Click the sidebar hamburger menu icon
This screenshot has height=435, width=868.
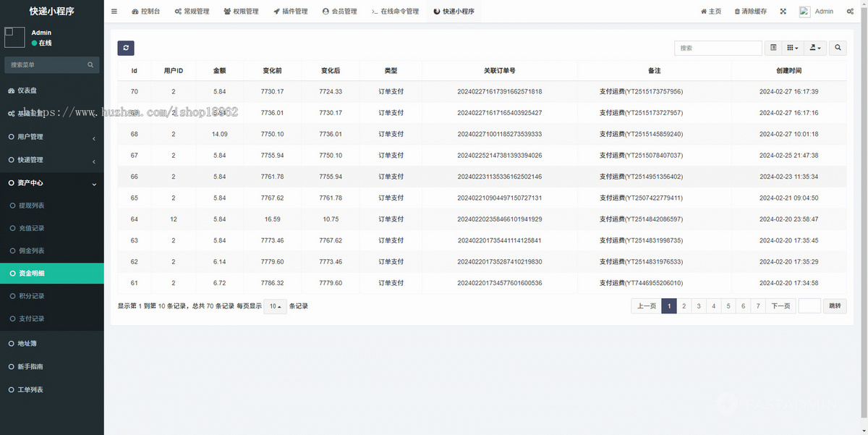(x=114, y=11)
